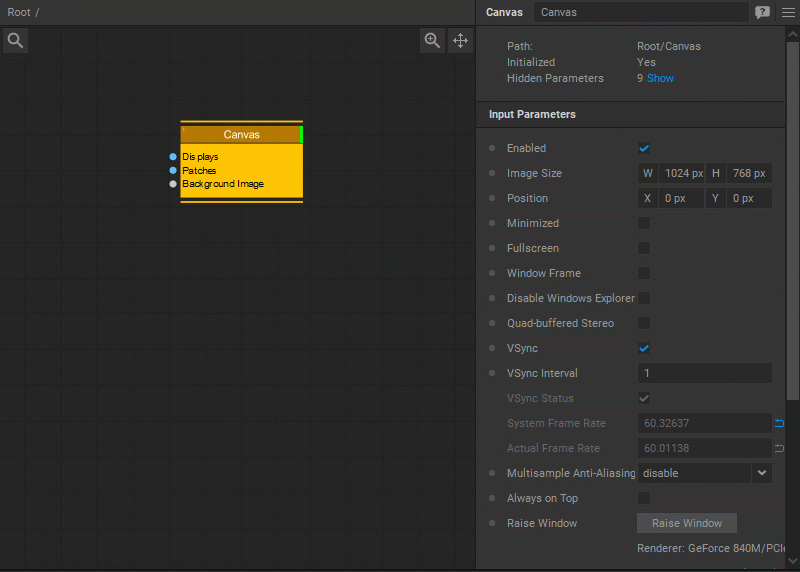Tick the Always on Top checkbox
Image resolution: width=800 pixels, height=572 pixels.
pyautogui.click(x=644, y=498)
